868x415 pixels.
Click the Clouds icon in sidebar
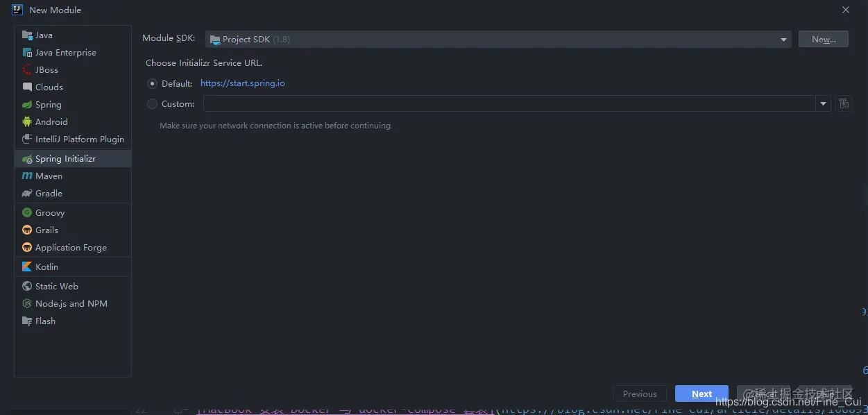(x=27, y=87)
